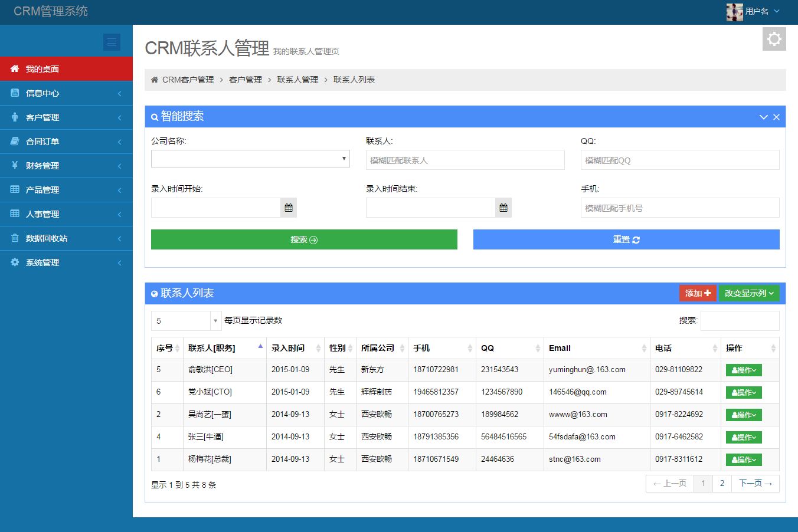Open 操作 dropdown for 吴尚艺 row
This screenshot has width=798, height=532.
coord(744,415)
